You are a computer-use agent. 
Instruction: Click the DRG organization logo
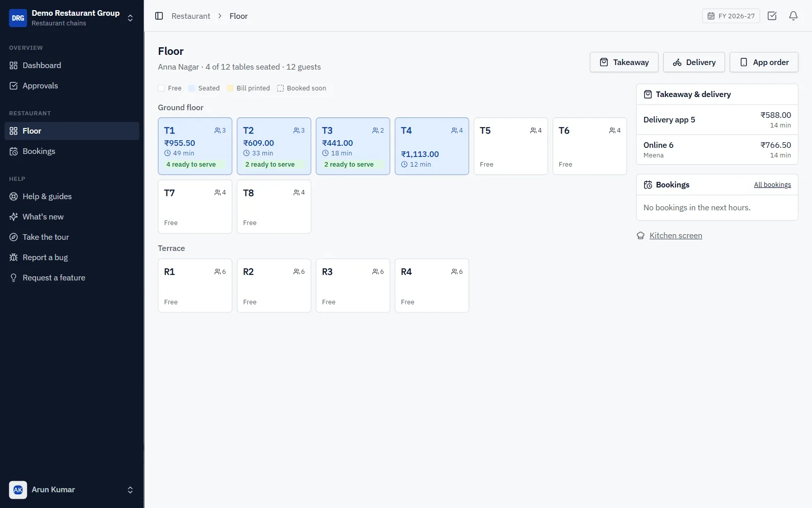coord(18,18)
